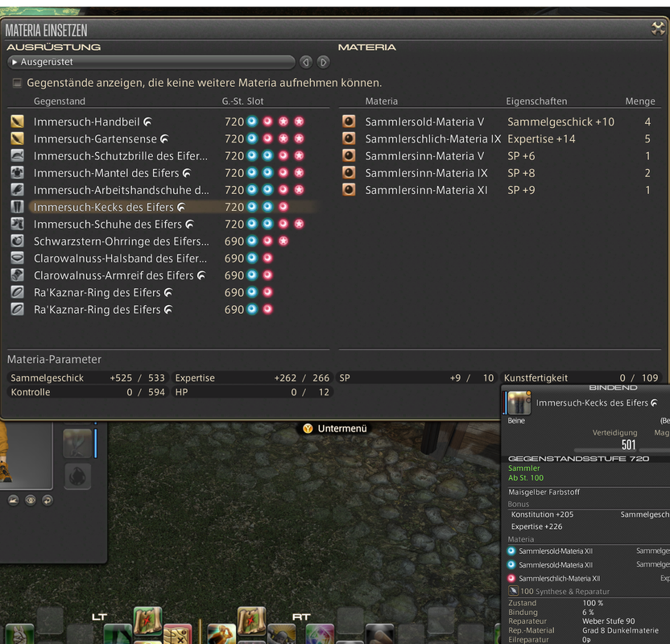The height and width of the screenshot is (644, 670).
Task: Select the Immersuch-Gartensense row
Action: tap(169, 138)
